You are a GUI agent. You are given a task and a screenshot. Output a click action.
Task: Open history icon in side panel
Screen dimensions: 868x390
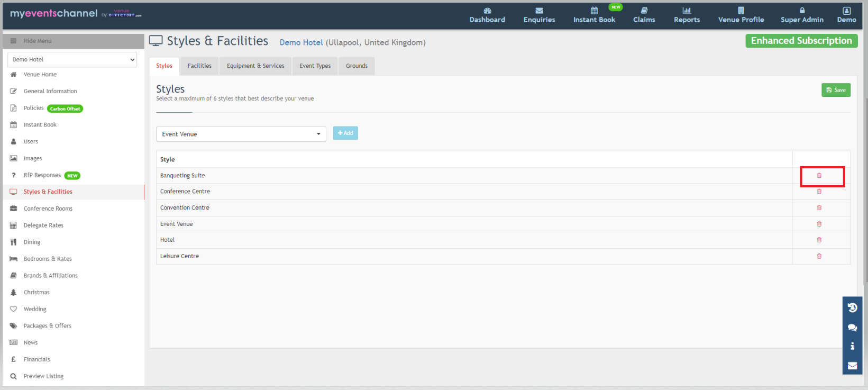(x=852, y=307)
